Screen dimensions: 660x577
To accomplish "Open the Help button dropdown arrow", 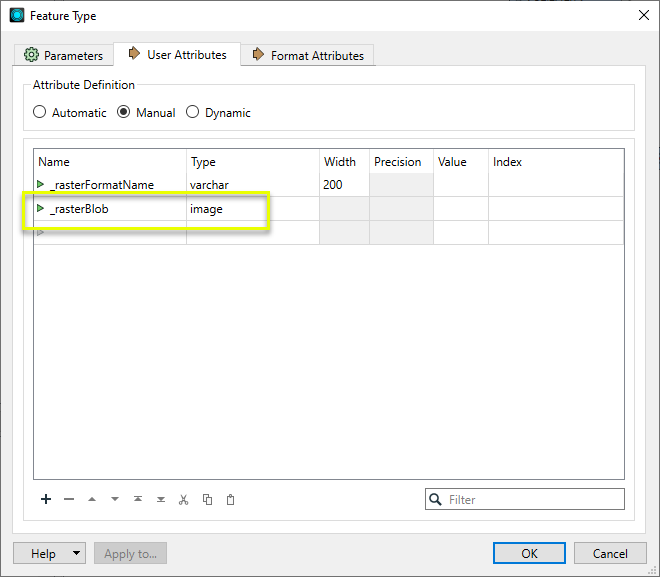I will (x=77, y=554).
